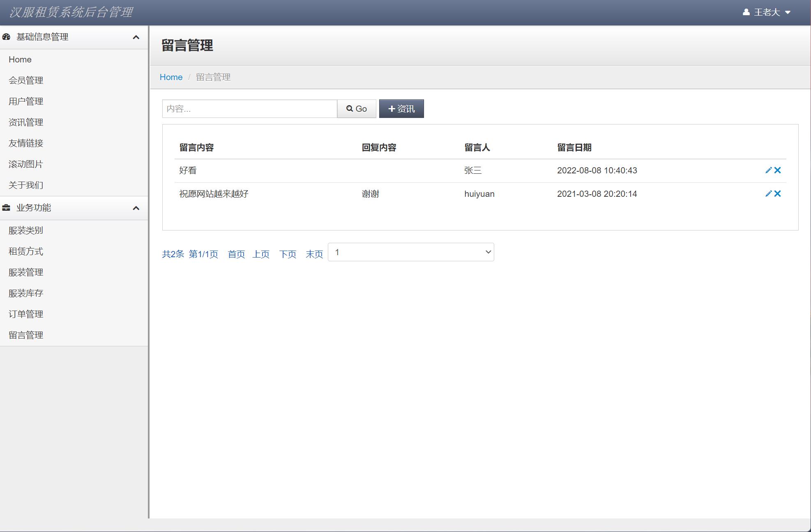Open the page number dropdown
This screenshot has height=532, width=811.
tap(411, 252)
